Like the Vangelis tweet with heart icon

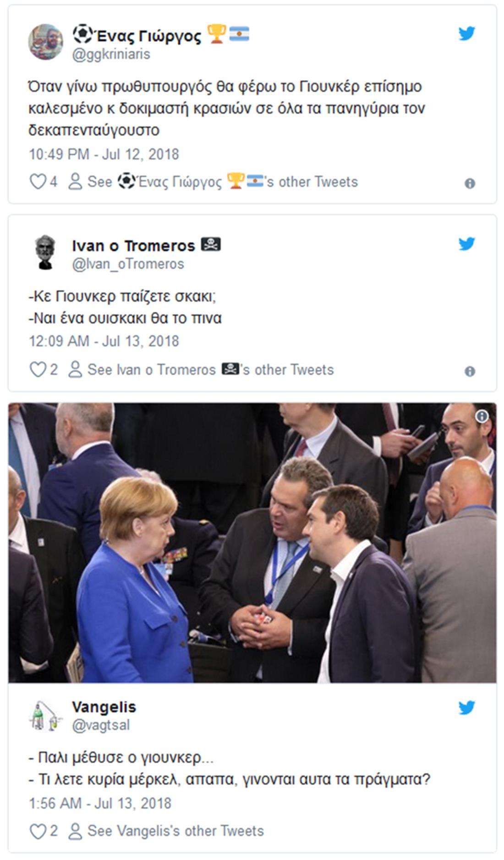(38, 831)
